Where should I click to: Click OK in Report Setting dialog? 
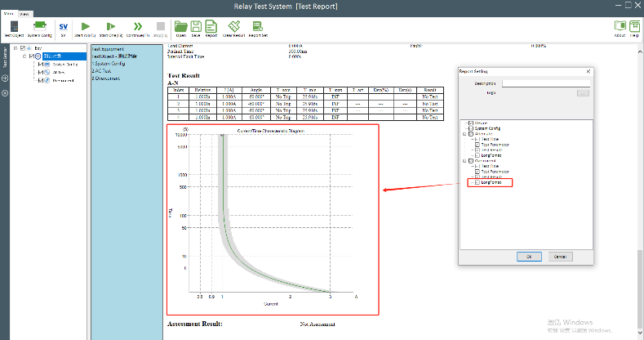(x=528, y=256)
